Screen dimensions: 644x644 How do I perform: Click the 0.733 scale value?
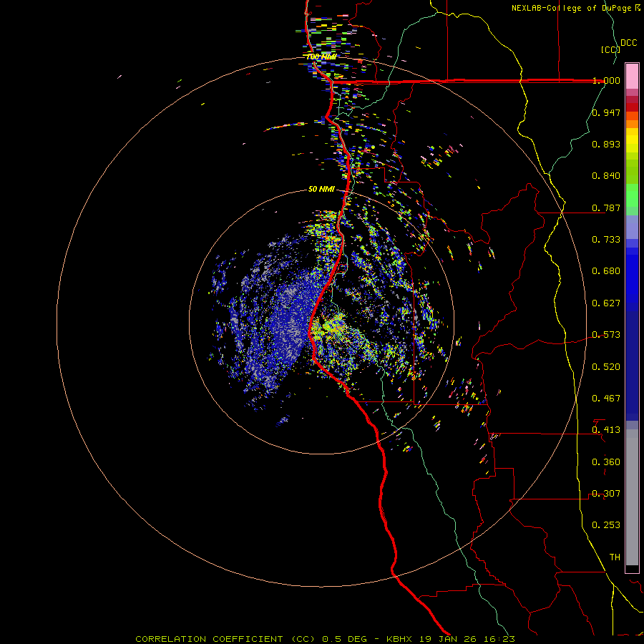point(606,240)
